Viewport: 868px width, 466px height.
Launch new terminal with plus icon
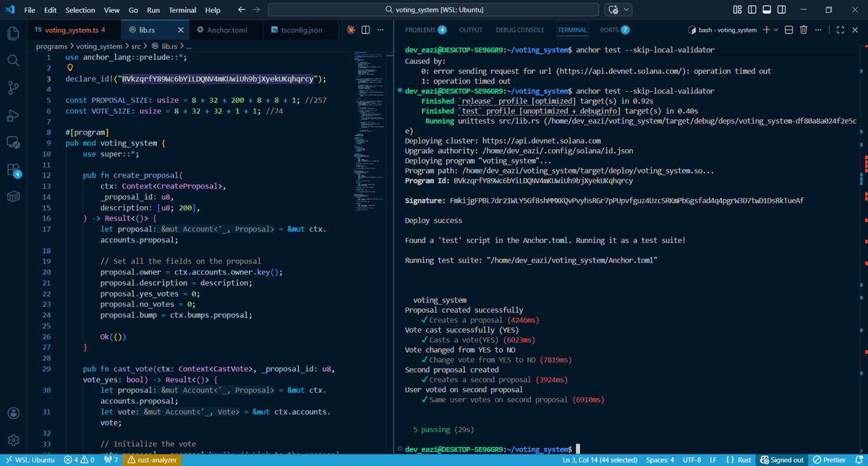tap(766, 30)
